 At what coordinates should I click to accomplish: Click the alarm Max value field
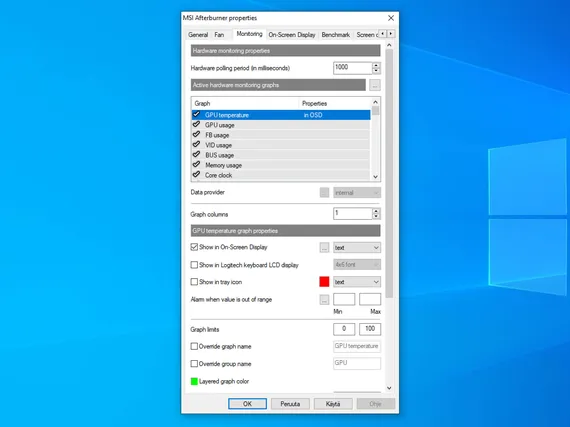point(370,299)
